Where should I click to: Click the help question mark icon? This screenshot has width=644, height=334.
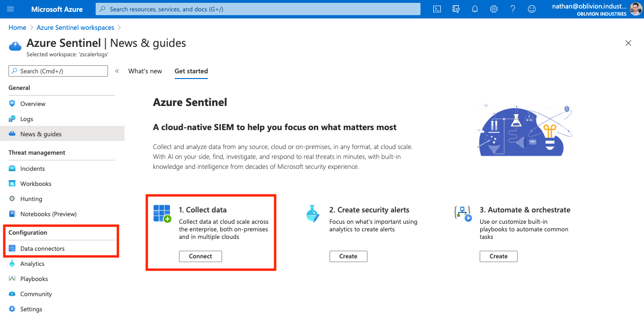pos(513,9)
